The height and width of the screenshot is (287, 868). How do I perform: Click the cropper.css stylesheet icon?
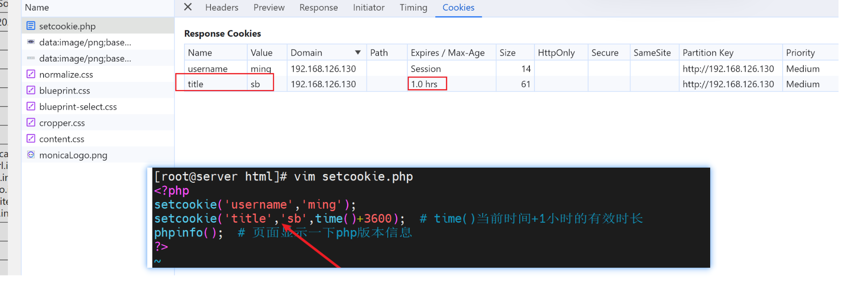pos(31,122)
